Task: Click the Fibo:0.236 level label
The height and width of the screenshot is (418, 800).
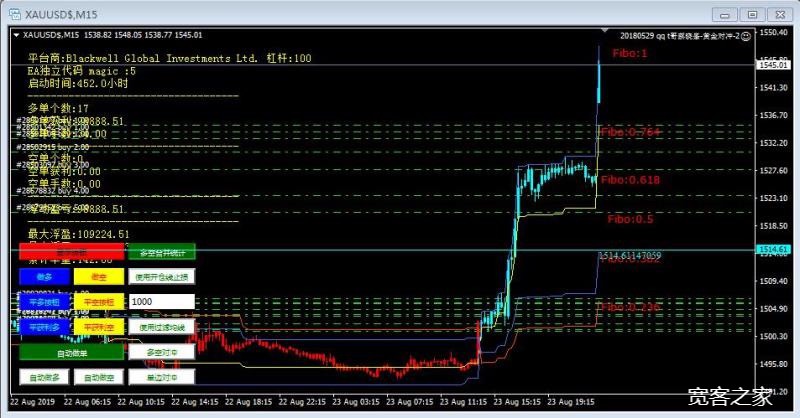Action: coord(631,307)
